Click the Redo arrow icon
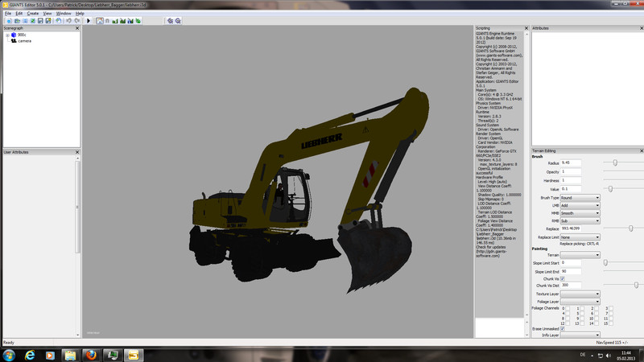The width and height of the screenshot is (644, 362). point(76,21)
